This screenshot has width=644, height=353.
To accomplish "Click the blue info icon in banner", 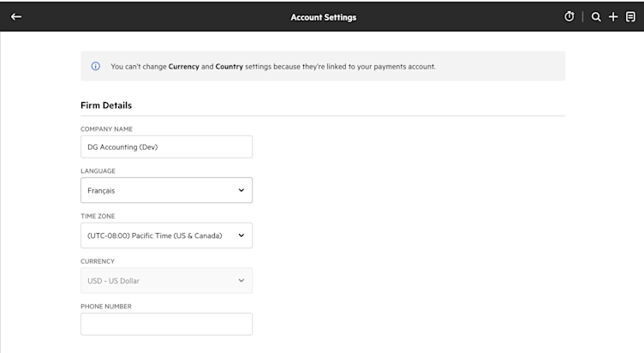I will point(96,66).
